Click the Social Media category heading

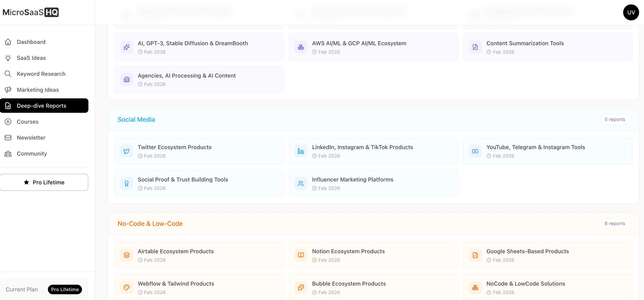pos(136,119)
